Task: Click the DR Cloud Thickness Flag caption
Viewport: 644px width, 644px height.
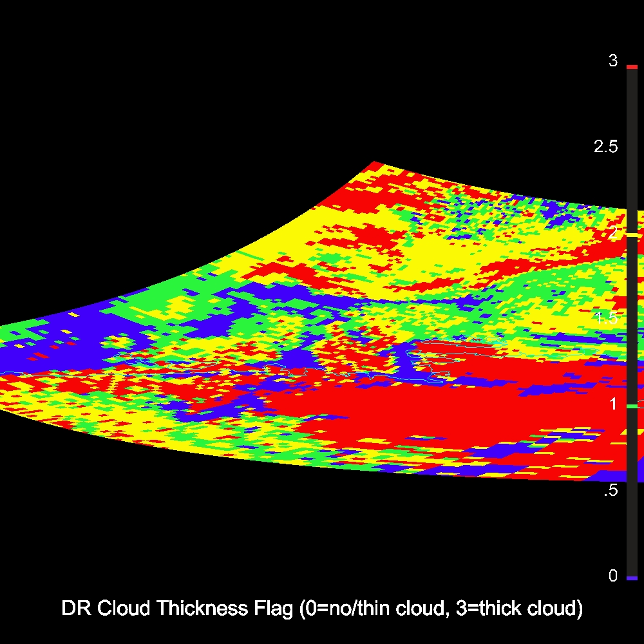Action: [x=321, y=609]
